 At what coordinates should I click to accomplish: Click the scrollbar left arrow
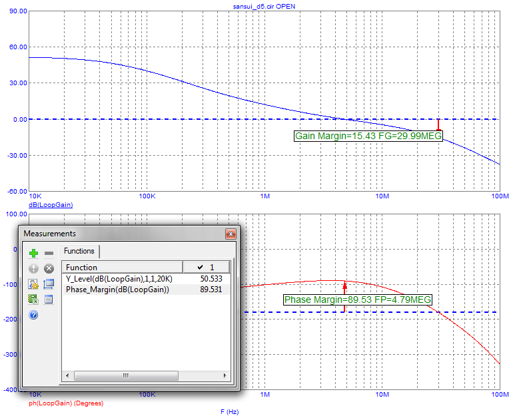tap(67, 375)
